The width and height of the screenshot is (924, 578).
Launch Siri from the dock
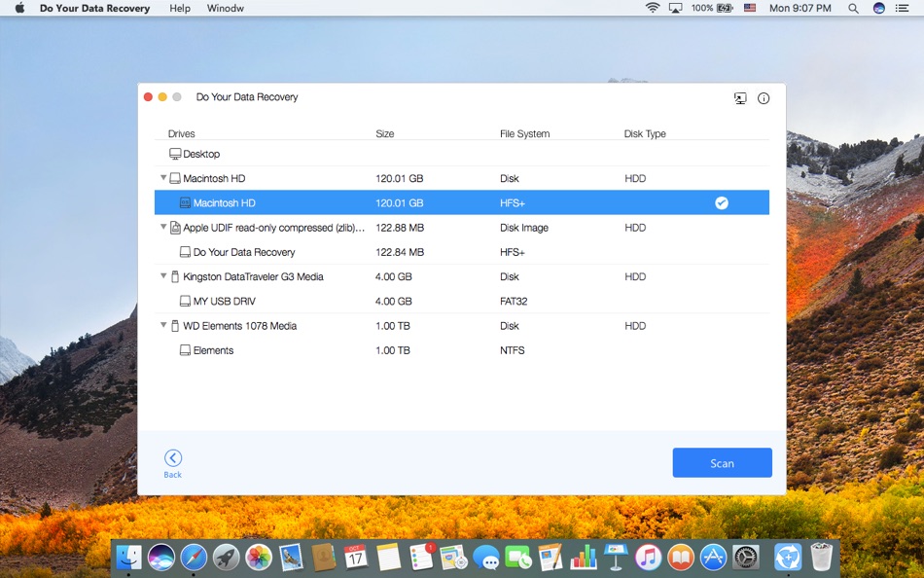[160, 557]
